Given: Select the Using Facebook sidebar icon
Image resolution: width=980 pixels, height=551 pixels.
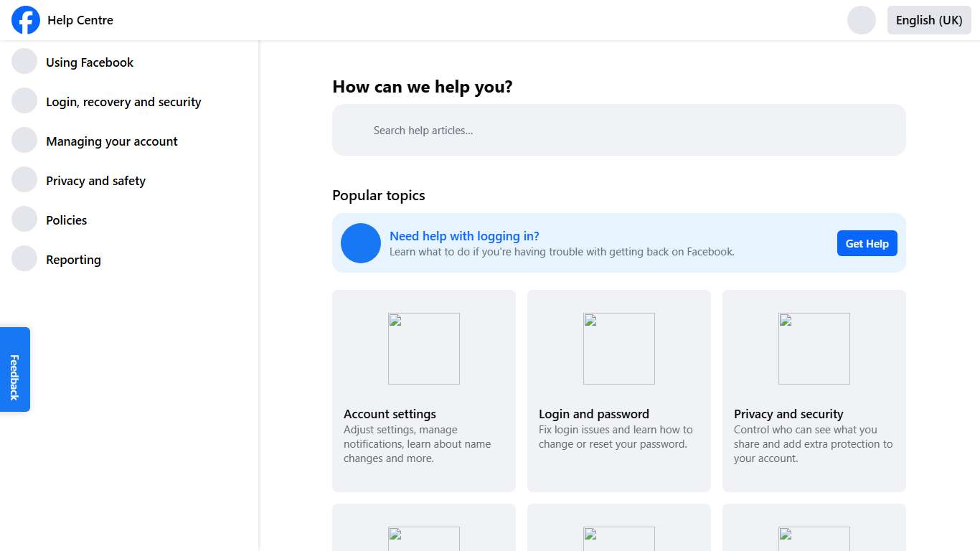Looking at the screenshot, I should [24, 61].
